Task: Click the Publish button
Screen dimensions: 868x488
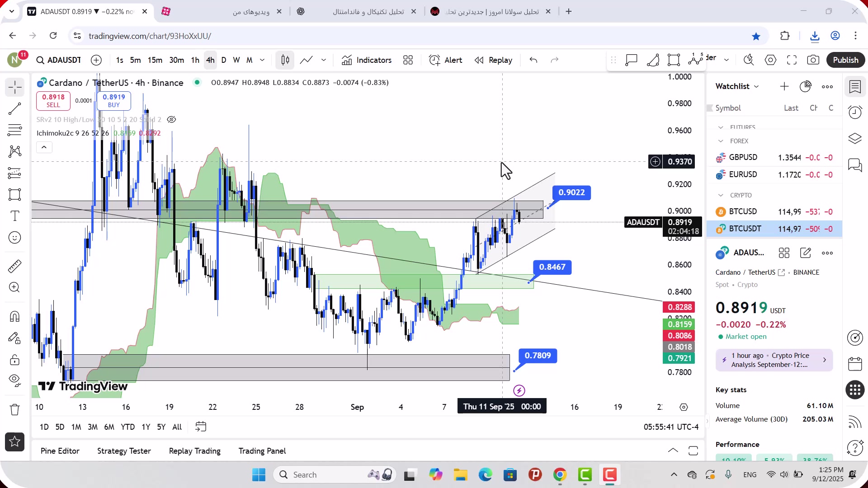Action: 845,60
